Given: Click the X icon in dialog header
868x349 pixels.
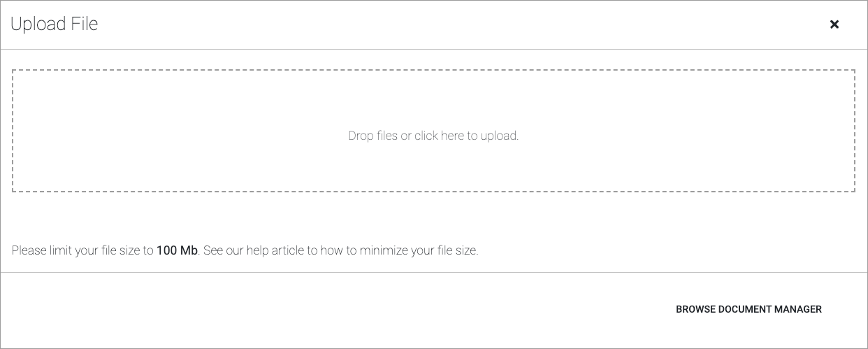Looking at the screenshot, I should coord(834,24).
